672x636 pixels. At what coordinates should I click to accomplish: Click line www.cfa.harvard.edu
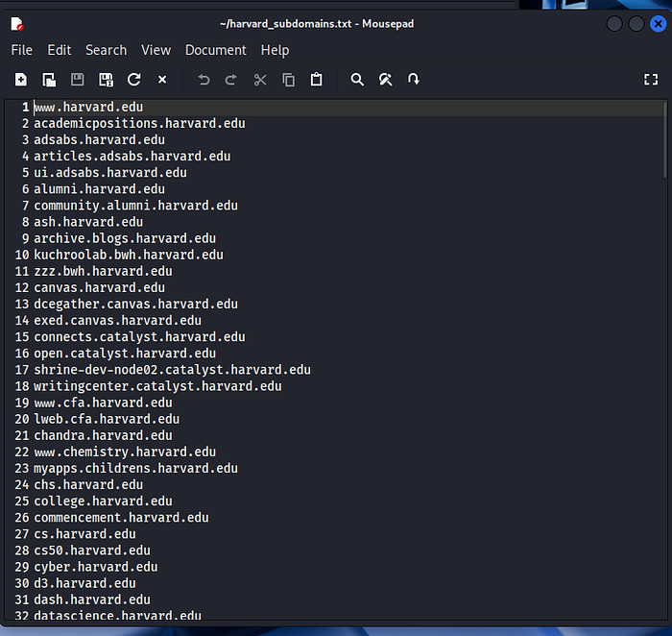pyautogui.click(x=104, y=403)
